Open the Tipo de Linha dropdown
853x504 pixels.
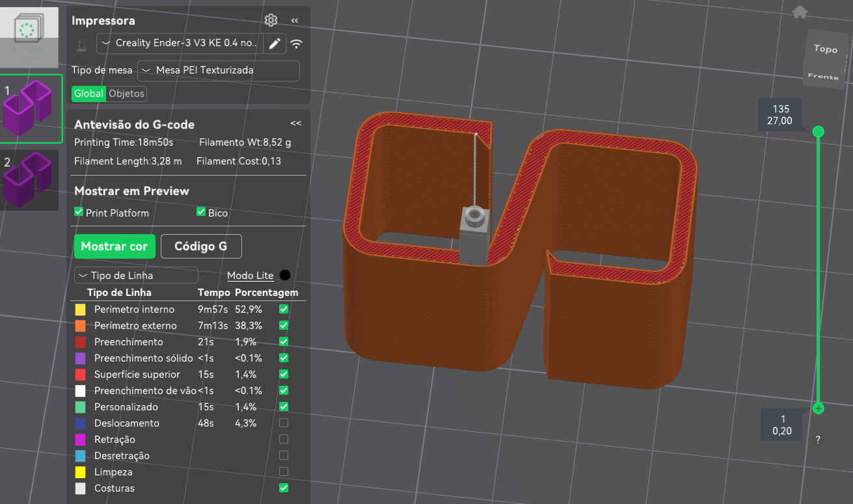tap(137, 275)
